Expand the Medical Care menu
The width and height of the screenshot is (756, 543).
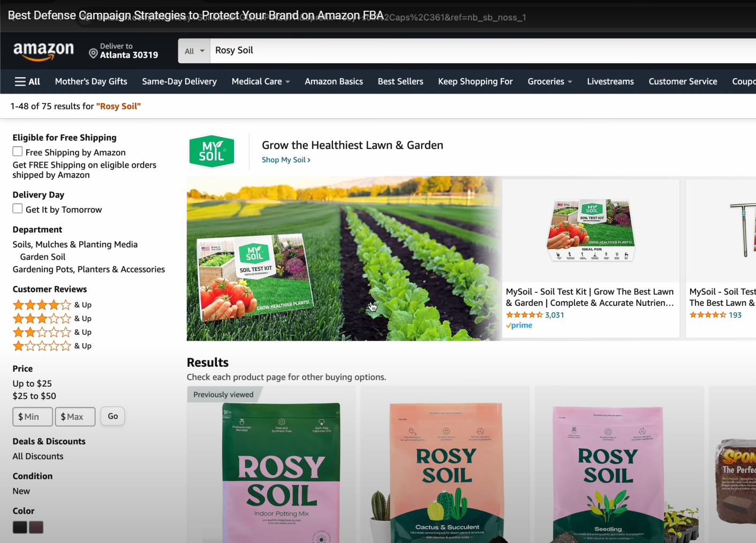click(261, 81)
